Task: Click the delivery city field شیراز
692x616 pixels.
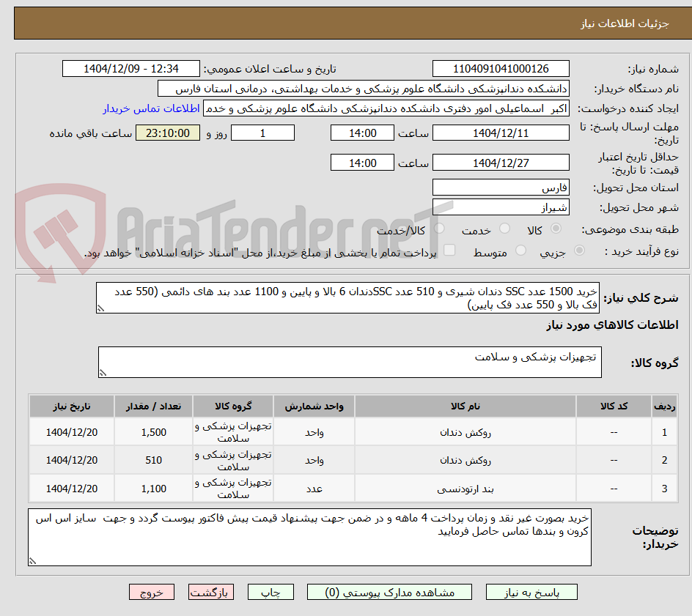Action: point(501,207)
